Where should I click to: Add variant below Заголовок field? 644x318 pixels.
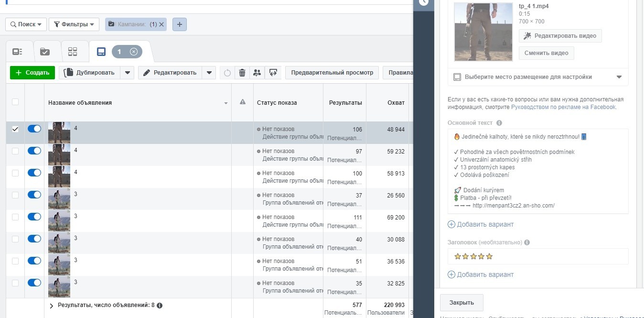481,274
